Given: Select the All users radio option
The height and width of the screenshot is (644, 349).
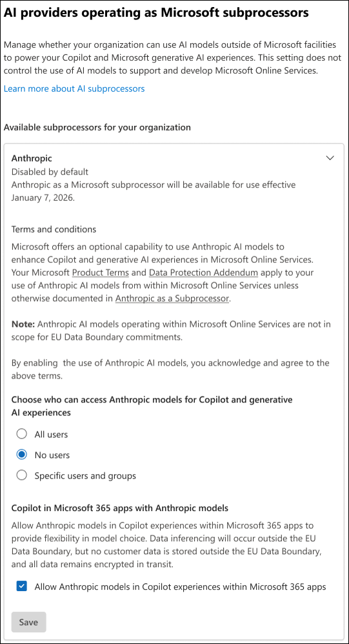Looking at the screenshot, I should 22,433.
